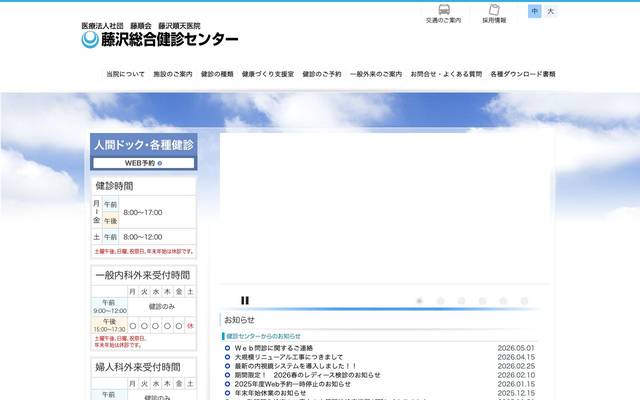
Task: Open the 各種ダウンロード書類 menu
Action: [x=523, y=74]
